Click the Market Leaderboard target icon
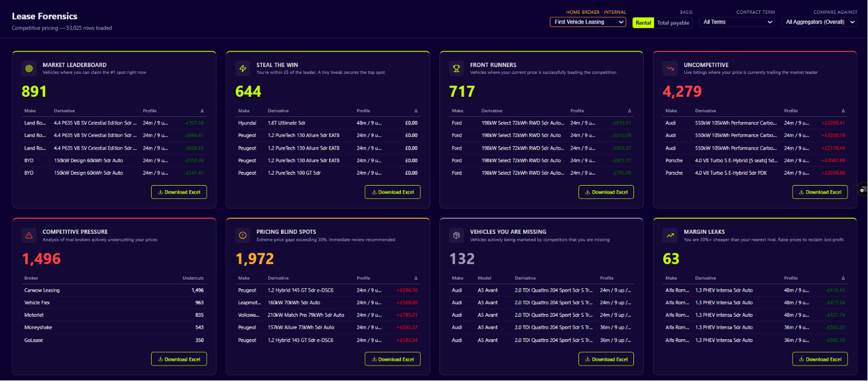Viewport: 868px width, 381px height. (29, 68)
